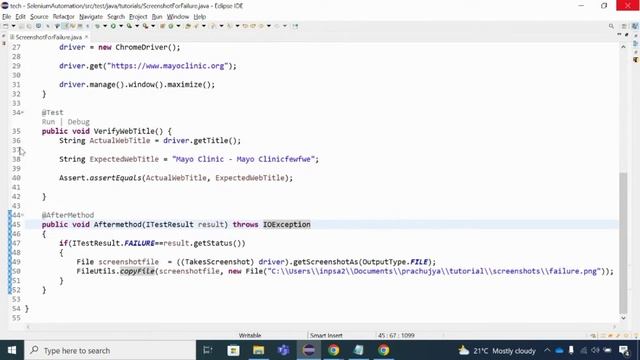Open the Run menu
The image size is (640, 360).
[x=157, y=17]
